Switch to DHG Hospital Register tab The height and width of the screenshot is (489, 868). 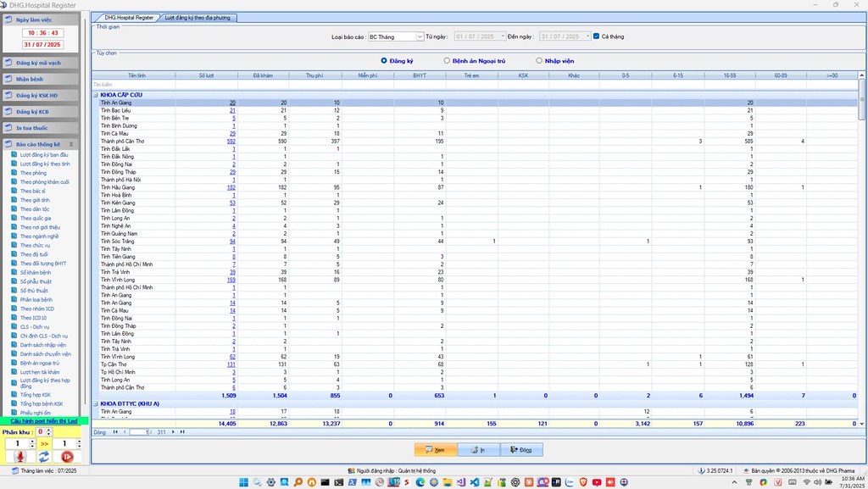(129, 18)
